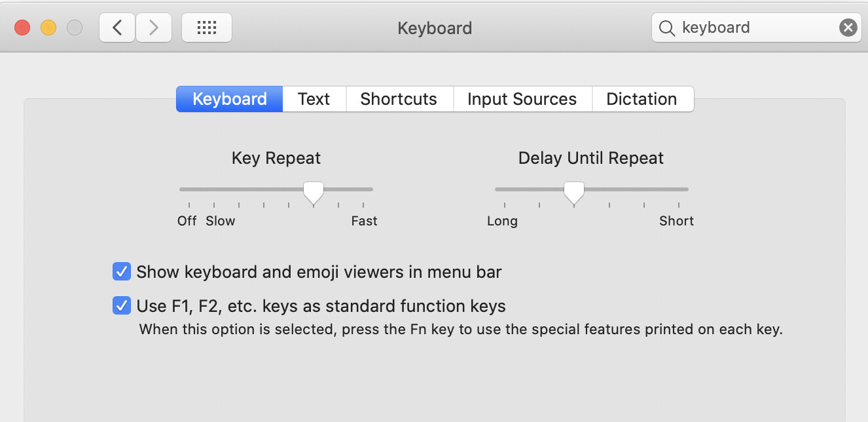Click the forward chevron navigation button
868x422 pixels.
tap(154, 28)
